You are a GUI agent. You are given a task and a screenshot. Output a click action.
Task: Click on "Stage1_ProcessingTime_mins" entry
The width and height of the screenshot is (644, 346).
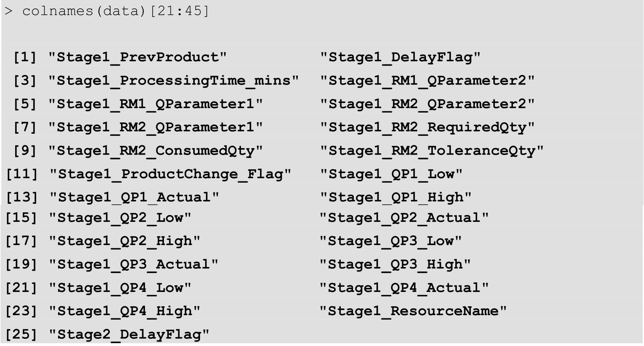[174, 81]
